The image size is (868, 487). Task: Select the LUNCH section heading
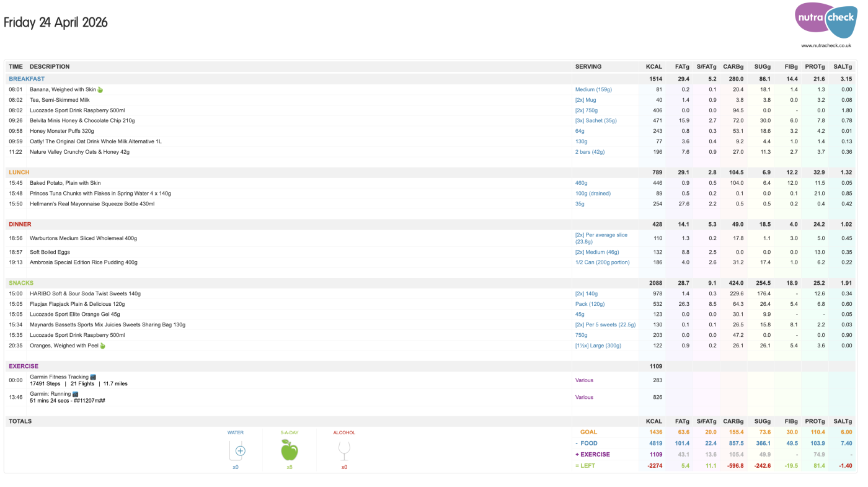point(19,172)
